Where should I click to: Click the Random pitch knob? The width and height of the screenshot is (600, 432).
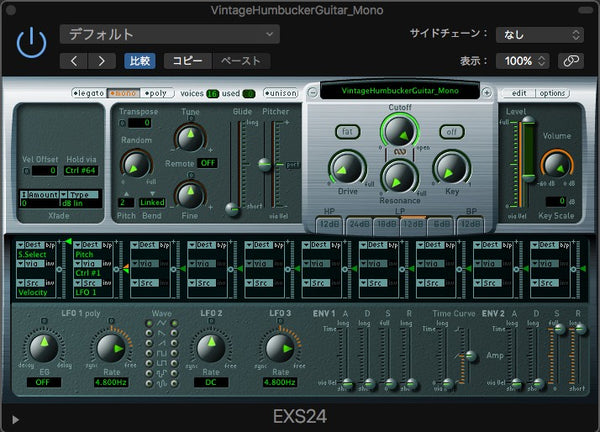coord(136,165)
